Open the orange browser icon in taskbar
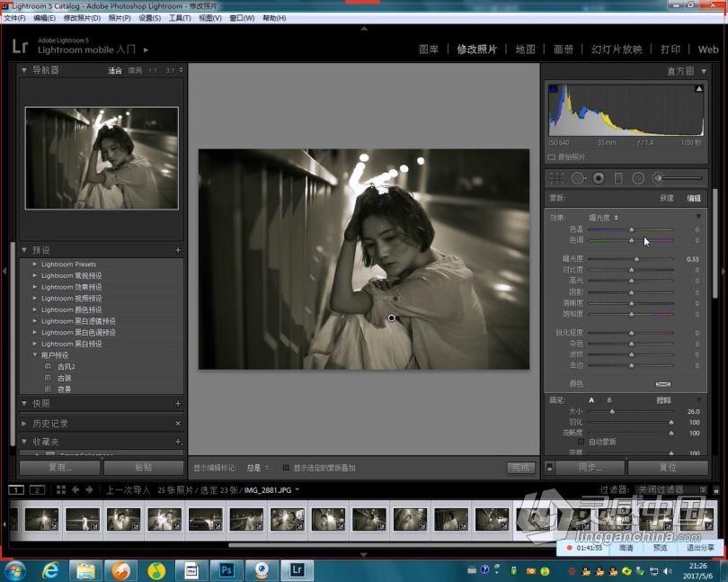Image resolution: width=728 pixels, height=582 pixels. [121, 570]
